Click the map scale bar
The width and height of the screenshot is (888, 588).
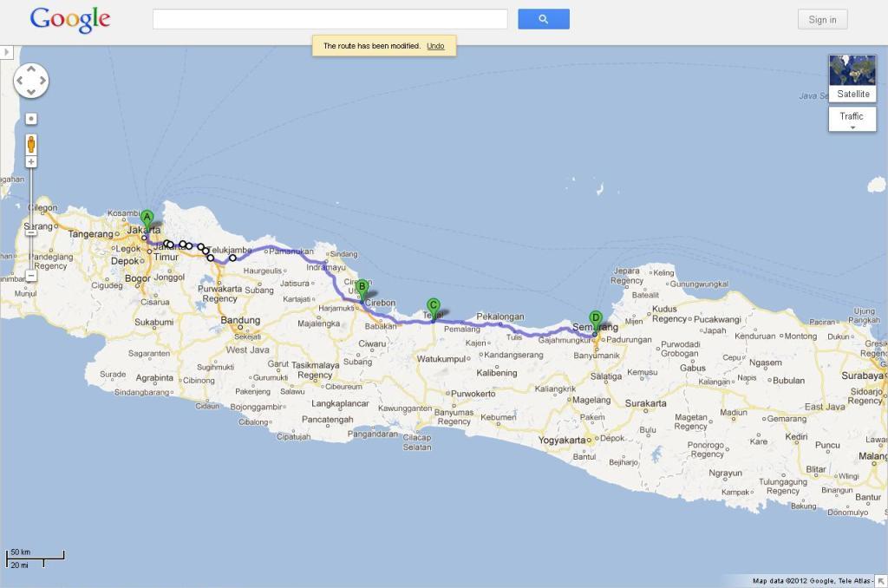(x=35, y=559)
